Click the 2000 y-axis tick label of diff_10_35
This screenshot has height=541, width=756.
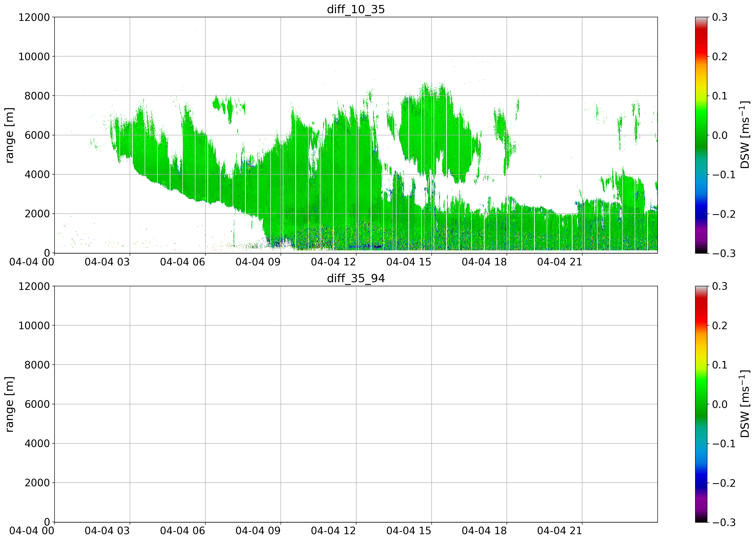click(x=37, y=214)
